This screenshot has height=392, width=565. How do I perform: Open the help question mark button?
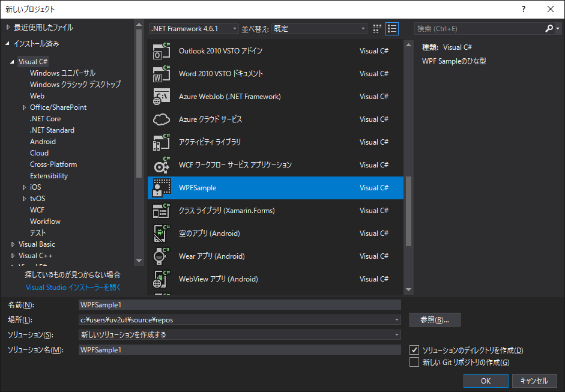(523, 9)
